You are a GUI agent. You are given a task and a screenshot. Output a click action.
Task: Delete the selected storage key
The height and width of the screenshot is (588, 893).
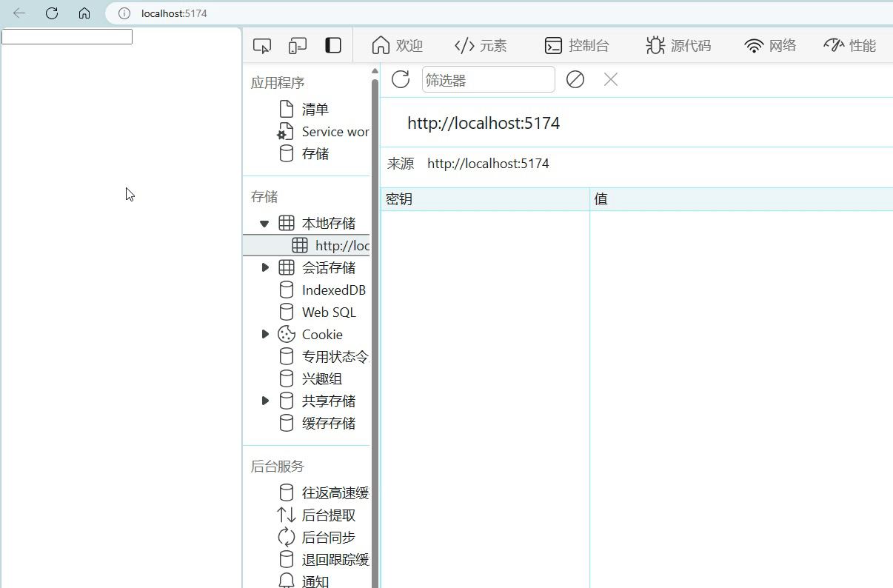point(610,79)
